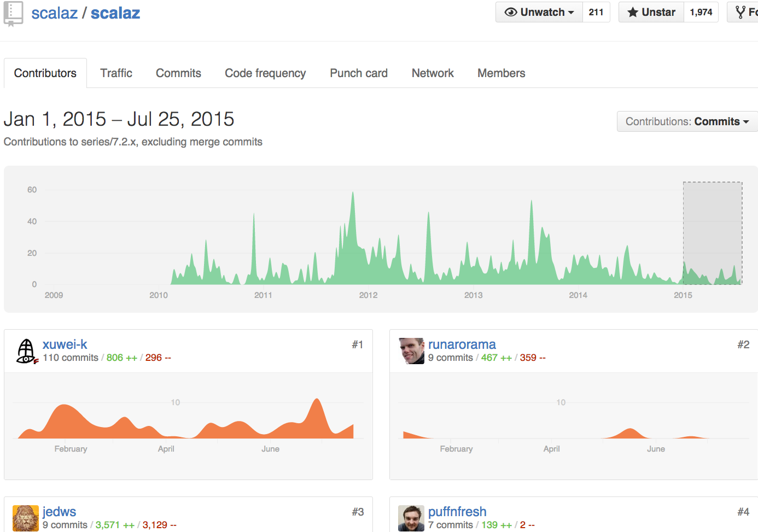
Task: Click the #1 rank on xuwei-k's card
Action: click(358, 344)
